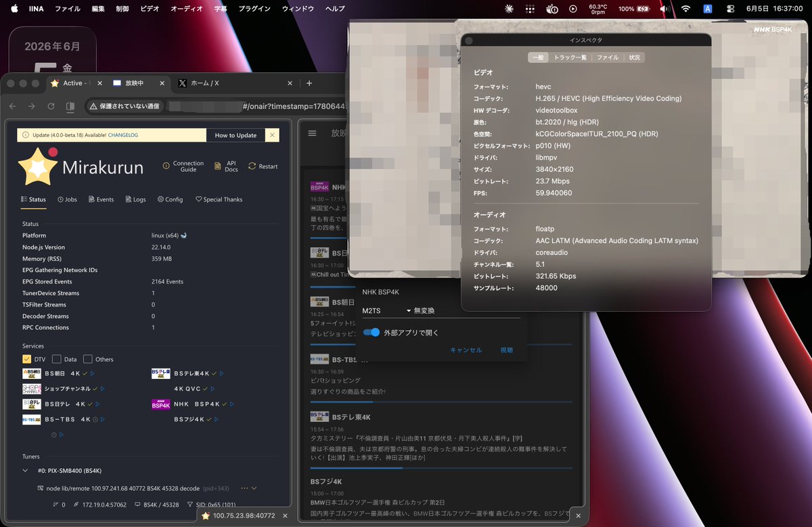Open the Logs tab
This screenshot has height=527, width=812.
[135, 200]
